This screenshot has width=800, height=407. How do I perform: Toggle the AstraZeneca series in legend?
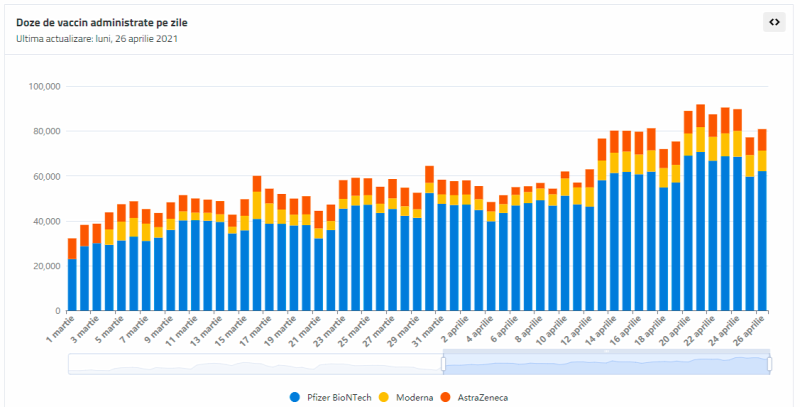pos(474,397)
